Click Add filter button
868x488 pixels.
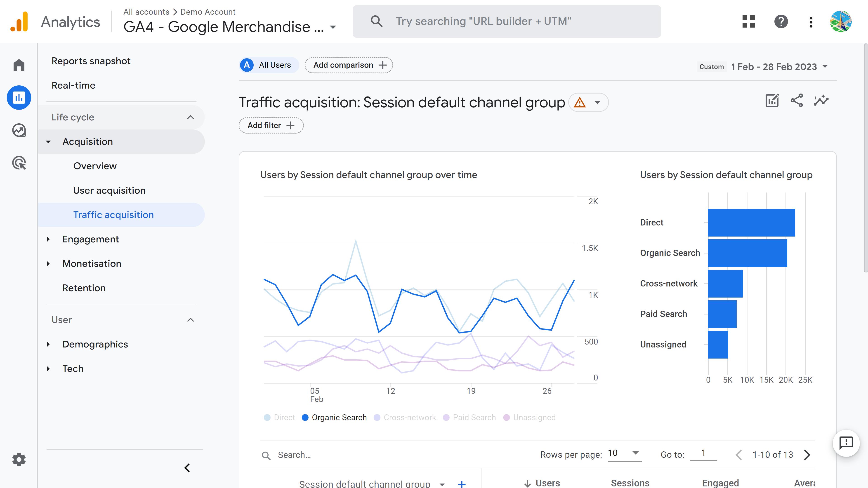(x=271, y=125)
